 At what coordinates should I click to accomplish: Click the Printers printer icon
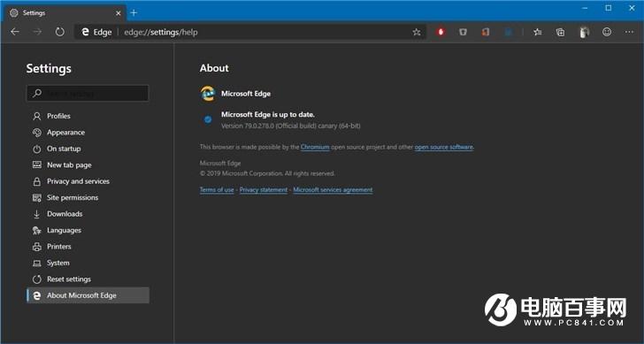click(x=37, y=247)
